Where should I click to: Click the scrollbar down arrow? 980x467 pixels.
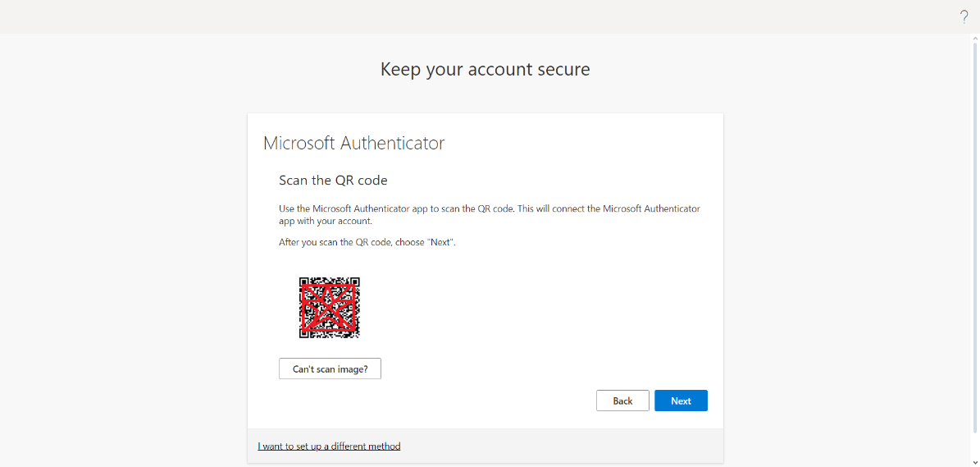(x=975, y=462)
